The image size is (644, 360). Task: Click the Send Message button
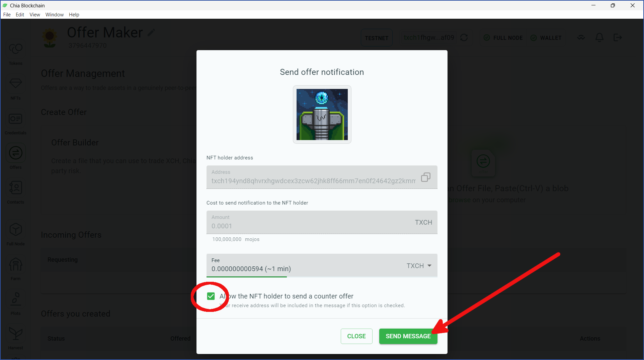click(x=408, y=336)
